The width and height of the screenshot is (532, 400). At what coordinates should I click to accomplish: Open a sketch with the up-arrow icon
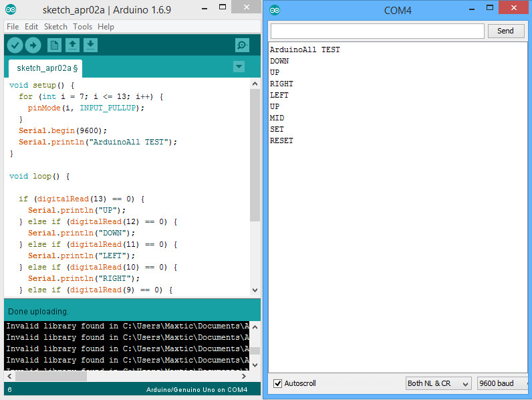pyautogui.click(x=72, y=45)
